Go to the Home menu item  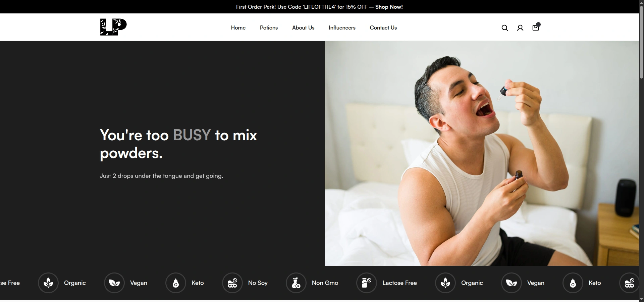point(238,28)
